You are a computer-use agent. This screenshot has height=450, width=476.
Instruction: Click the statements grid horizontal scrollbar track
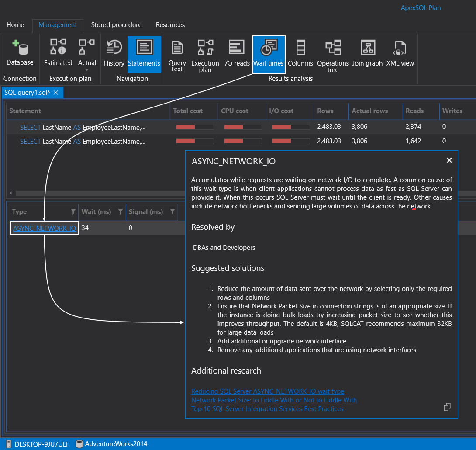100,193
